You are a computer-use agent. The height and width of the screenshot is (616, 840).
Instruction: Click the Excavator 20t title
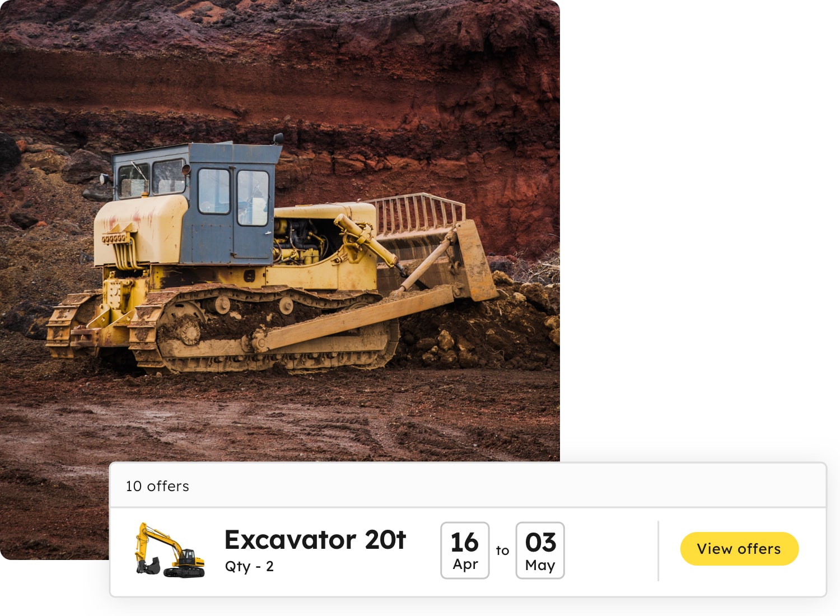[x=315, y=540]
